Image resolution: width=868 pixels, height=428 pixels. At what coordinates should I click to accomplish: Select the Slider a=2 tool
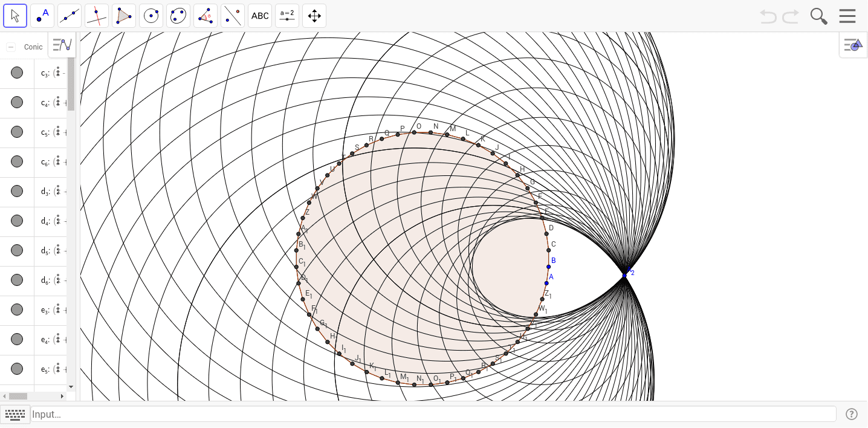click(287, 16)
